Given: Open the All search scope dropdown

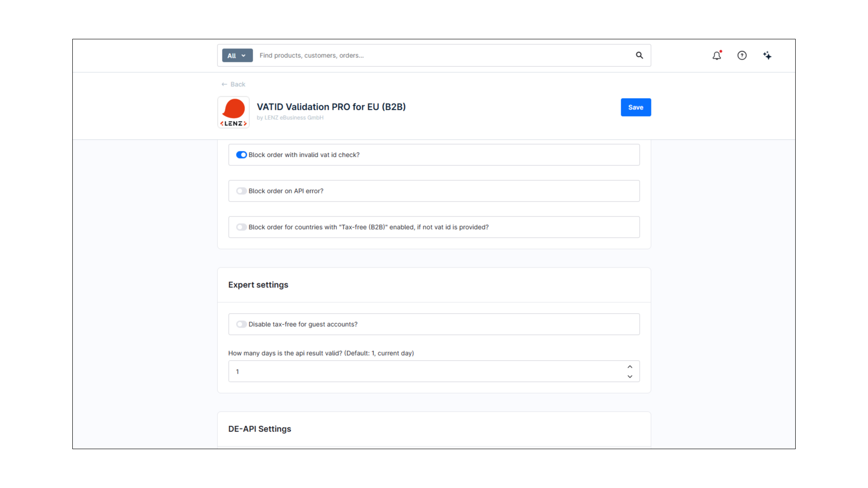Looking at the screenshot, I should pos(237,56).
